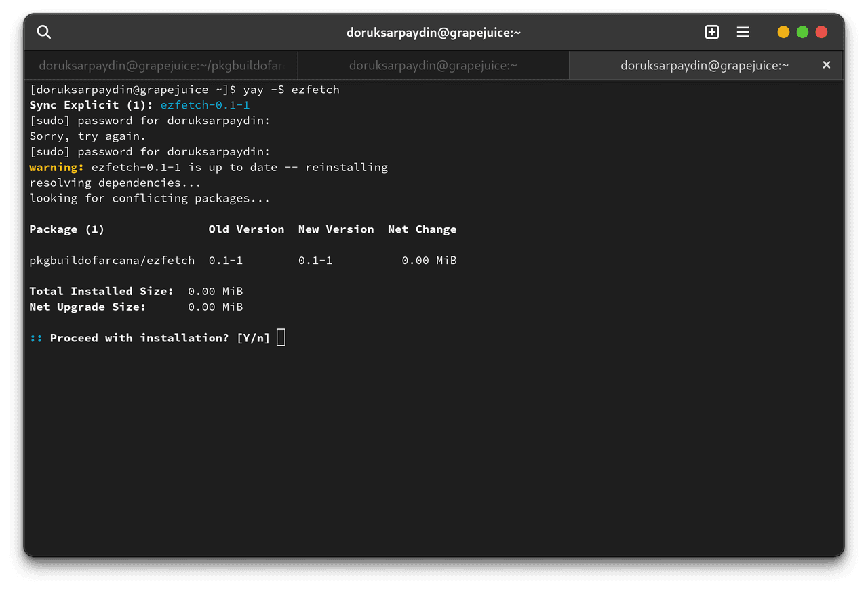Click the 'Net Change' column header

pos(422,229)
